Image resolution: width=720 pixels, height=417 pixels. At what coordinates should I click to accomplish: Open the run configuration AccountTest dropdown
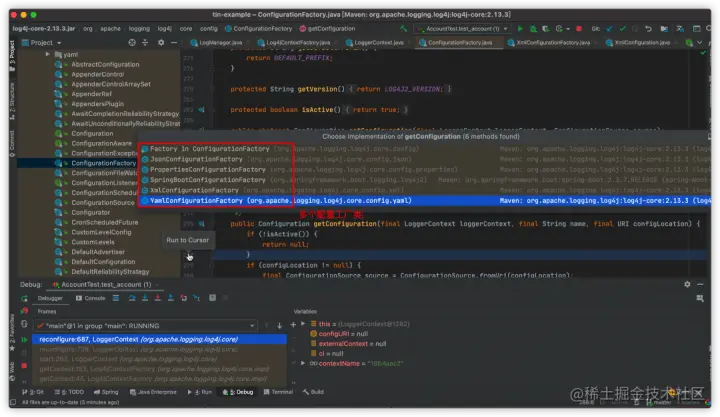click(462, 28)
